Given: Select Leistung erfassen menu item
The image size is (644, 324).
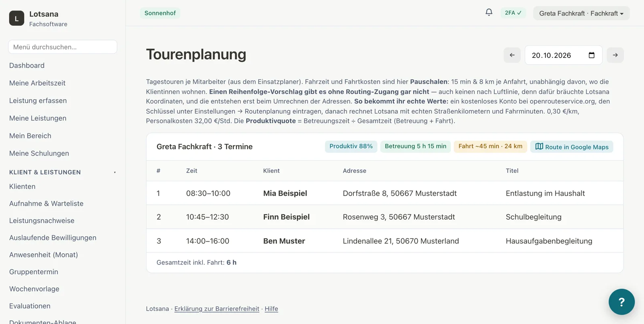Looking at the screenshot, I should 38,100.
